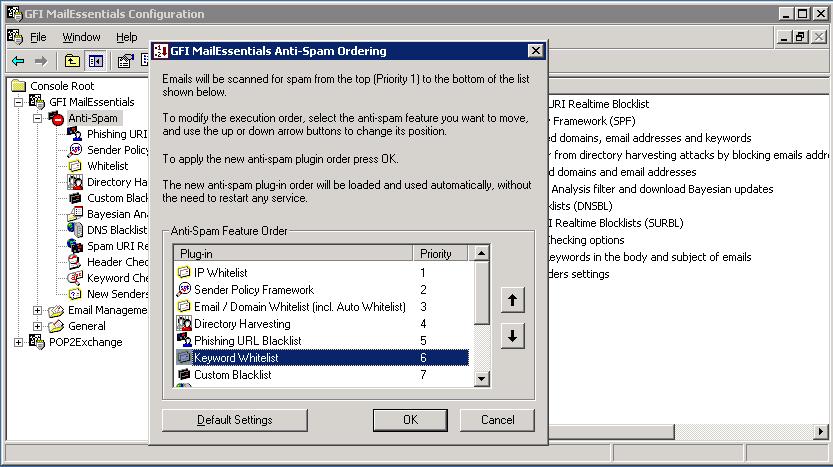Expand the General tree node

click(38, 326)
